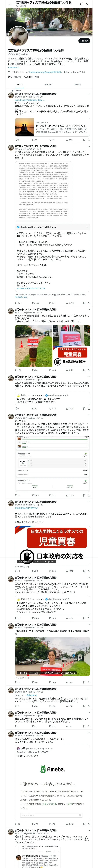98x868 pixels.
Task: Open the facebook.com/groups profile link
Action: pyautogui.click(x=45, y=72)
